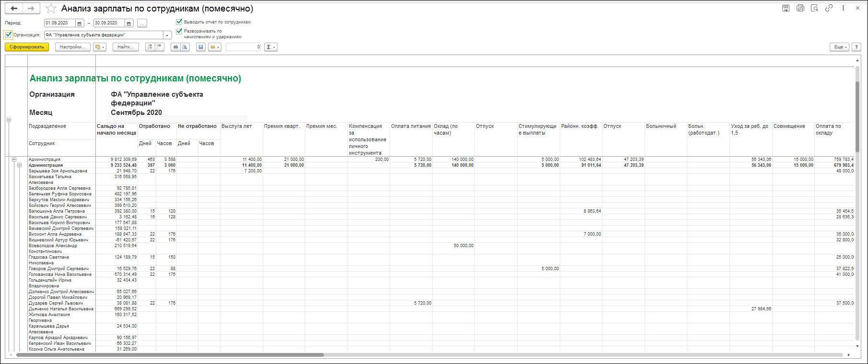The width and height of the screenshot is (868, 364).
Task: Select cell 9 812 309,69
Action: (x=117, y=159)
